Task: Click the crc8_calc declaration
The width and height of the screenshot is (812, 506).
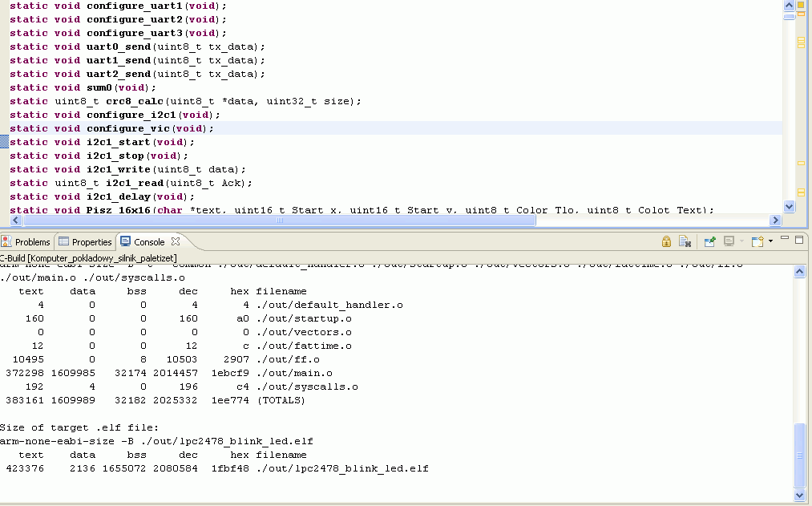Action: (185, 101)
